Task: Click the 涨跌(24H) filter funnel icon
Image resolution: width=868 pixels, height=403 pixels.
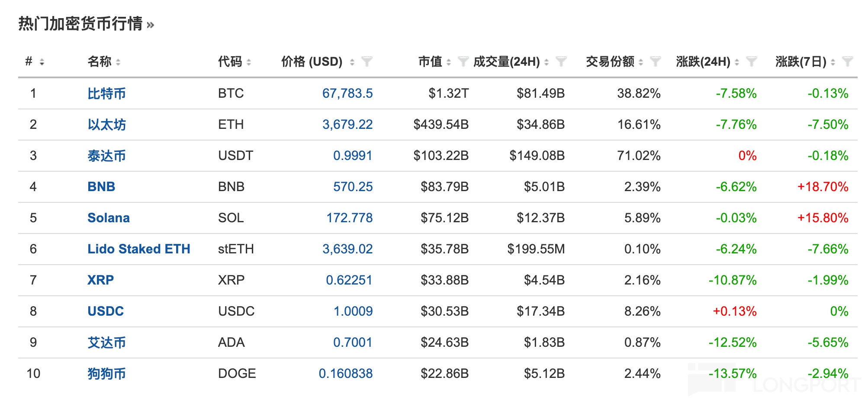Action: pyautogui.click(x=751, y=61)
